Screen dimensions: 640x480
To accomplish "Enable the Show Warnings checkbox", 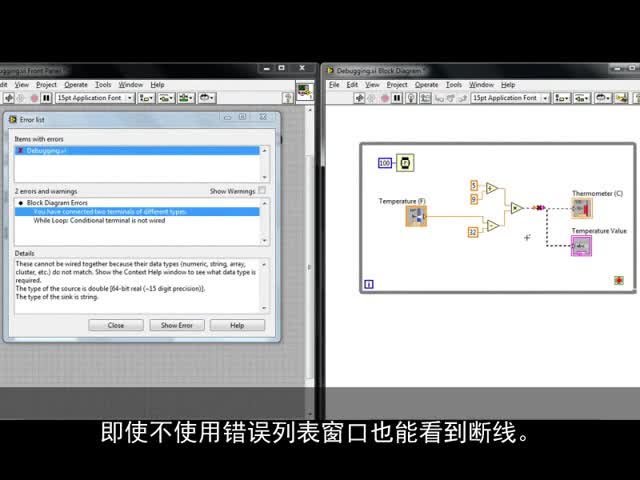I will click(x=262, y=190).
